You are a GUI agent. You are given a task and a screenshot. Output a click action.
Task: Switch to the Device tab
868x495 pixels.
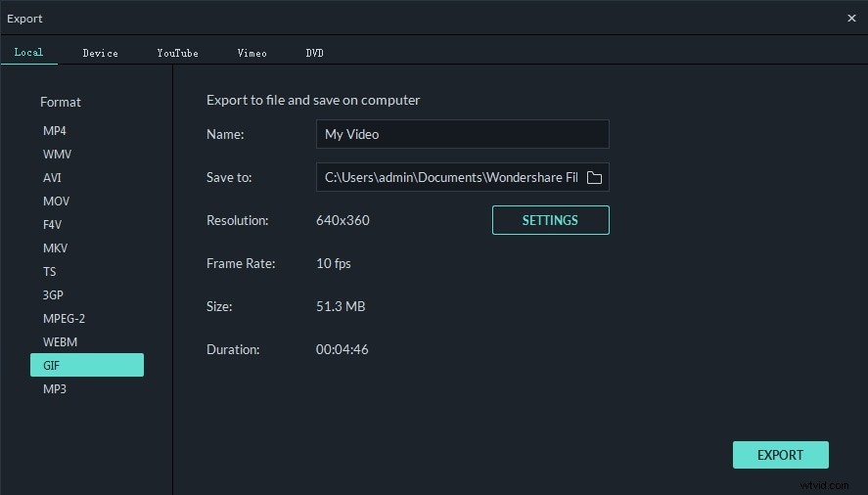100,53
